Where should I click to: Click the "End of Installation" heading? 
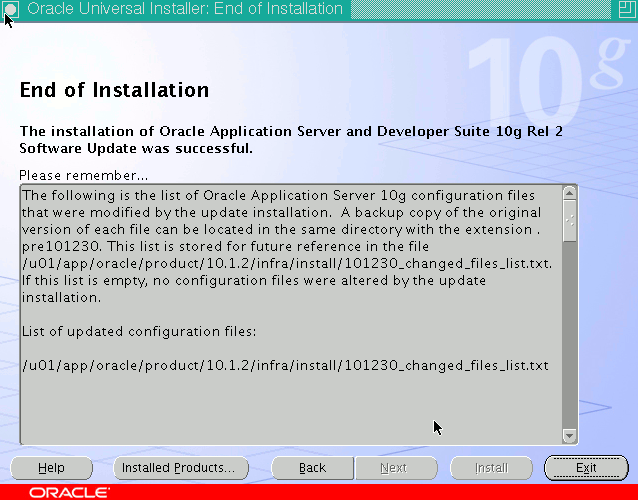pos(114,90)
